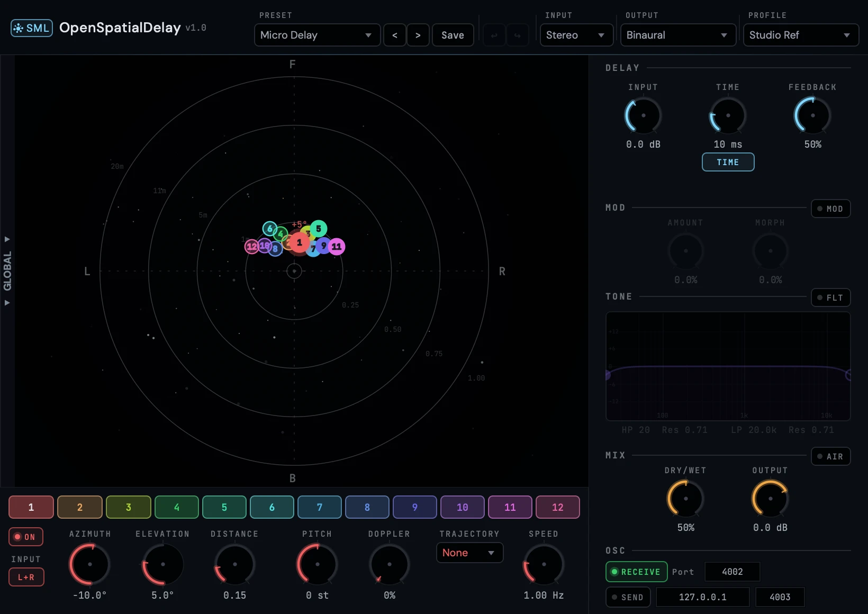Click the delay Input gain knob
Image resolution: width=868 pixels, height=614 pixels.
click(643, 115)
